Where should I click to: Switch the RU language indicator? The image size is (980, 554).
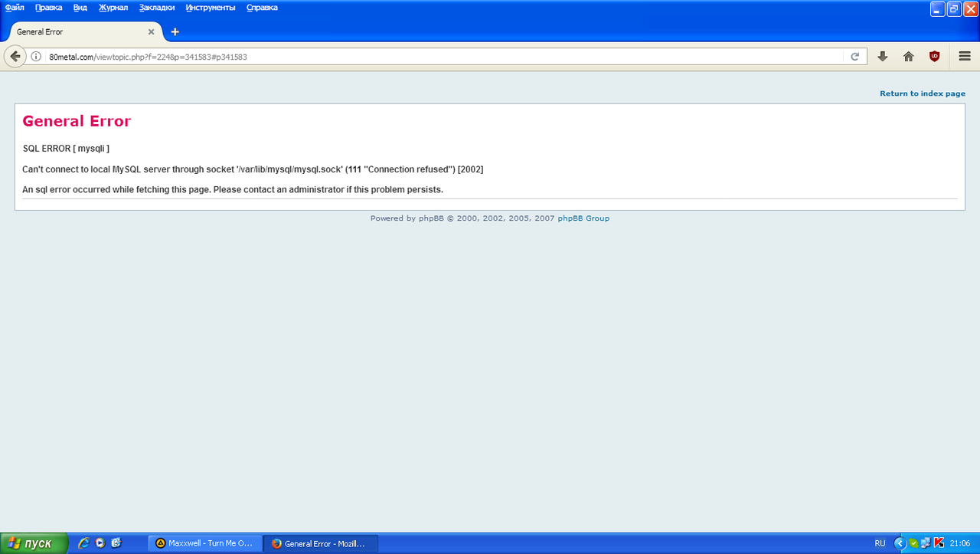click(x=880, y=543)
